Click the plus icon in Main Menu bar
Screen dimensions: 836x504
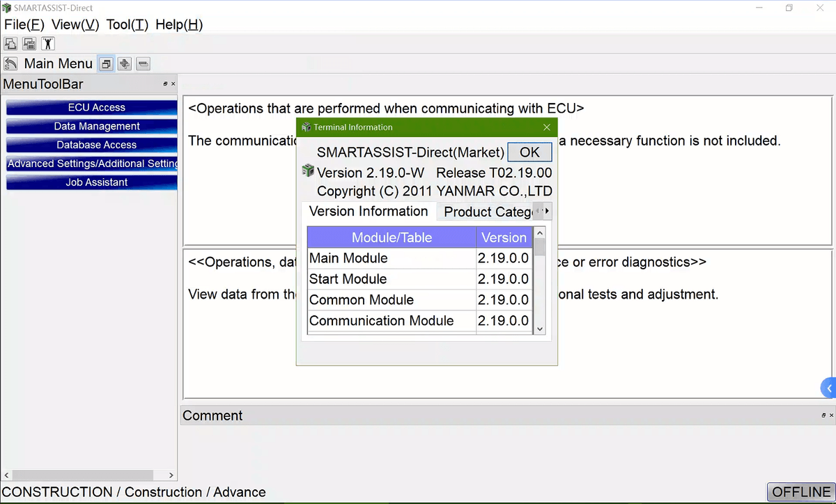[125, 64]
